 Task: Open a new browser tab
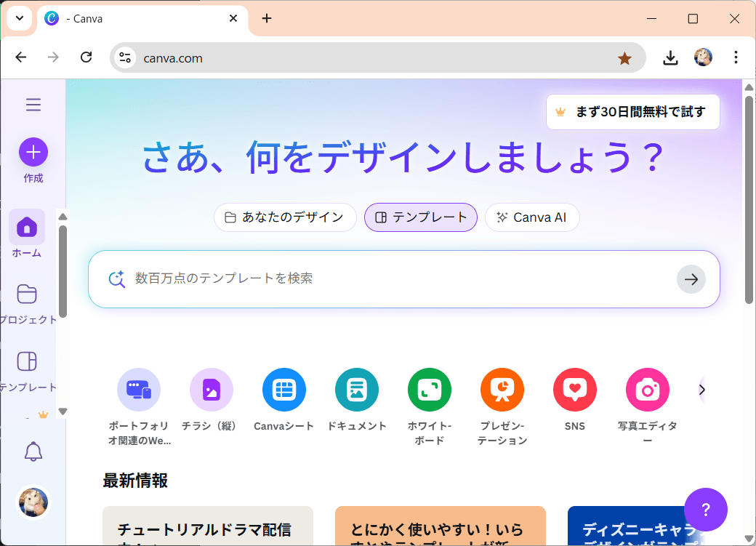[267, 18]
